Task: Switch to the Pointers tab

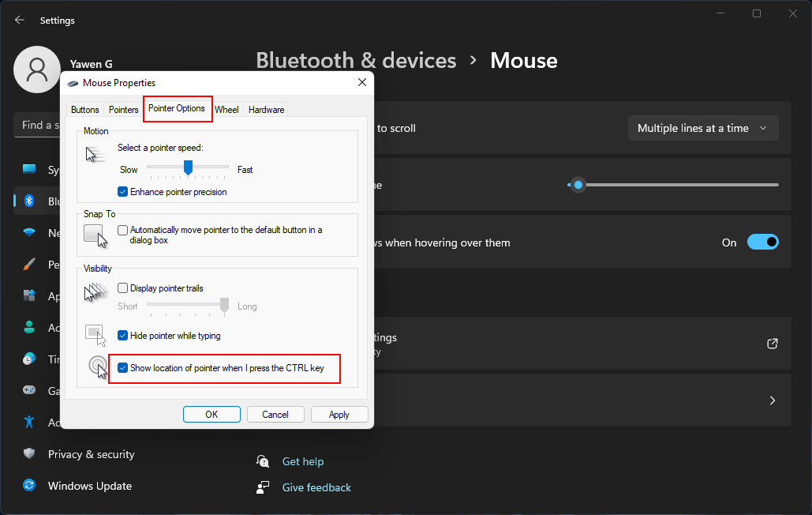Action: tap(123, 110)
